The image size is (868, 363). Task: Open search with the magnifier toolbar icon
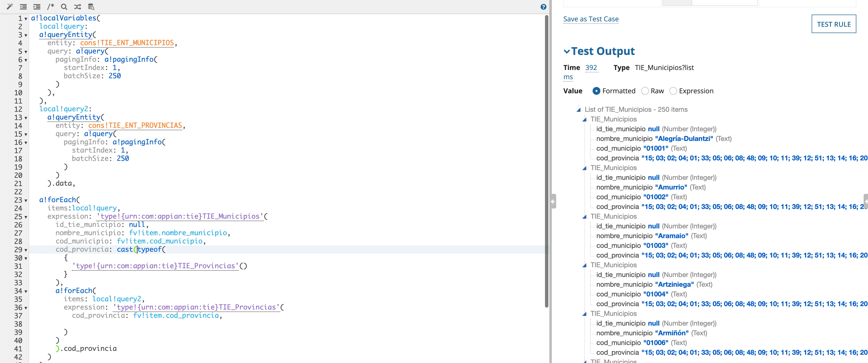64,6
